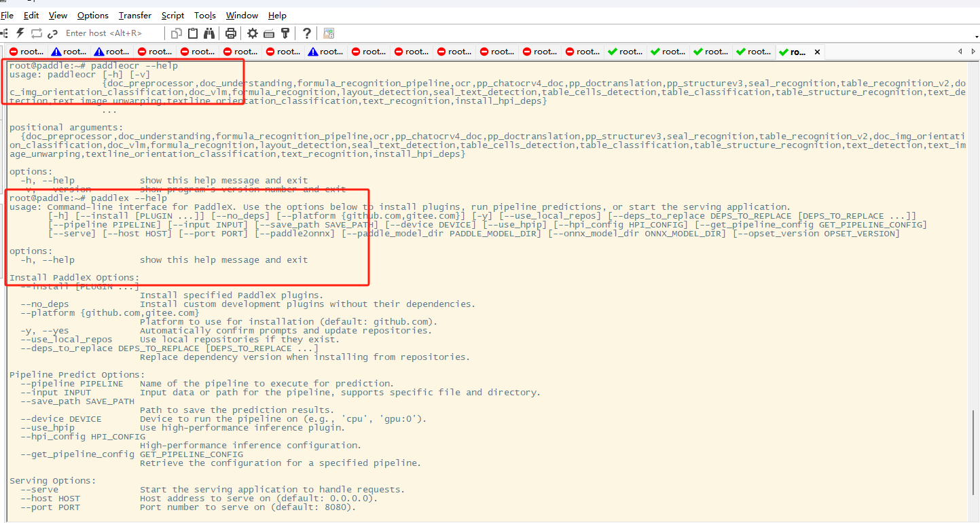Click the Paste clipboard icon
980x523 pixels.
(193, 33)
